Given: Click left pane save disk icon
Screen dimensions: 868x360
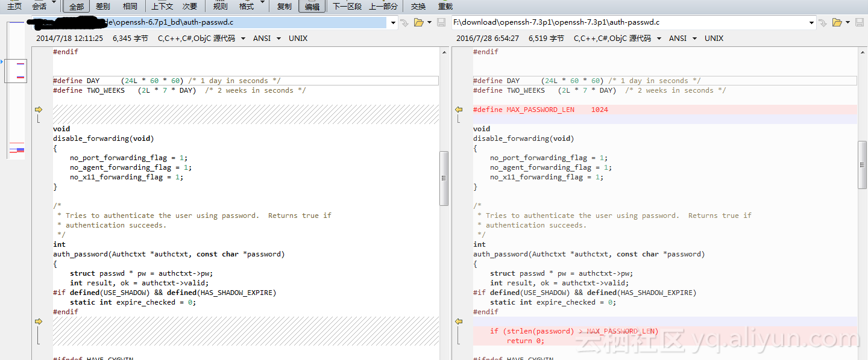Looking at the screenshot, I should [x=442, y=23].
